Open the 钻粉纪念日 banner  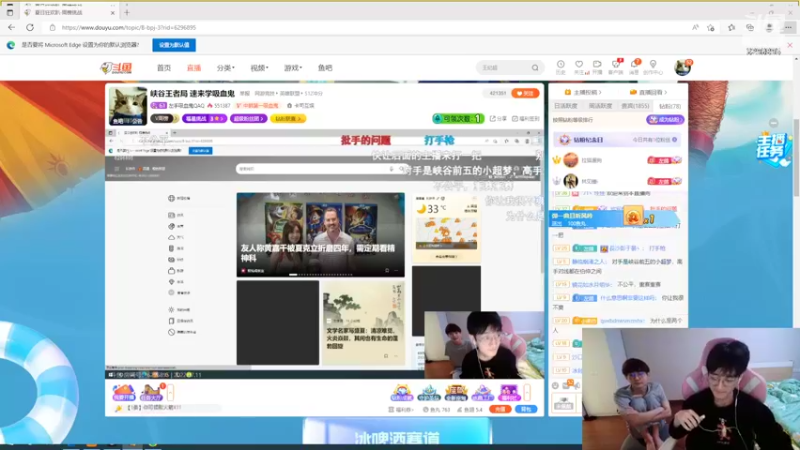click(x=617, y=140)
